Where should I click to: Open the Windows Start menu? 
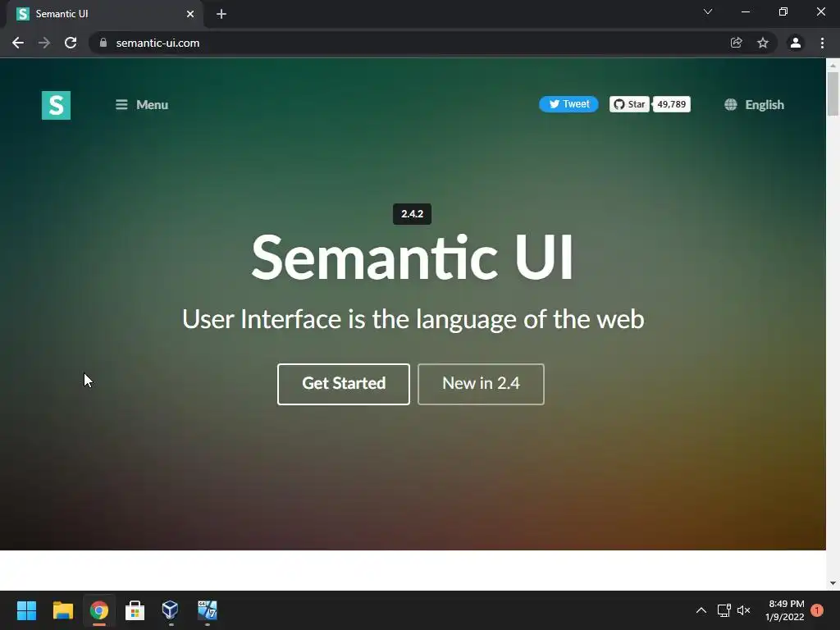pyautogui.click(x=26, y=610)
